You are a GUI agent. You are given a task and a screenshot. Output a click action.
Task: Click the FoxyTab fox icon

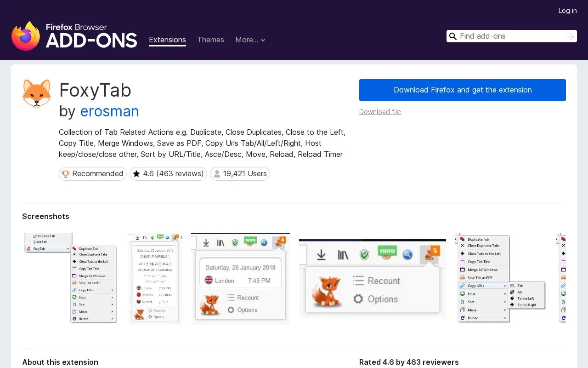[x=37, y=94]
